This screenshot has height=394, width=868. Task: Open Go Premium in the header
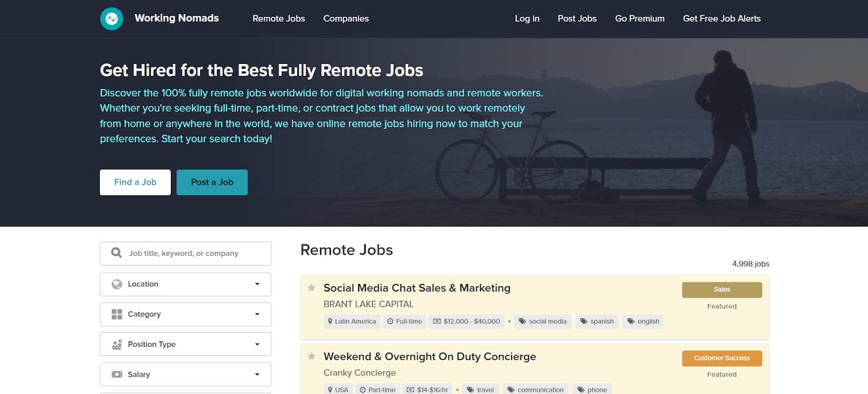640,18
